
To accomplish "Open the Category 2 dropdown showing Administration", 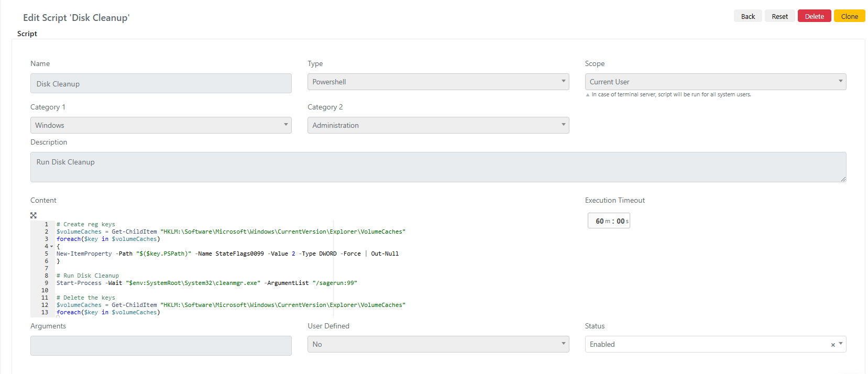I will pos(438,125).
